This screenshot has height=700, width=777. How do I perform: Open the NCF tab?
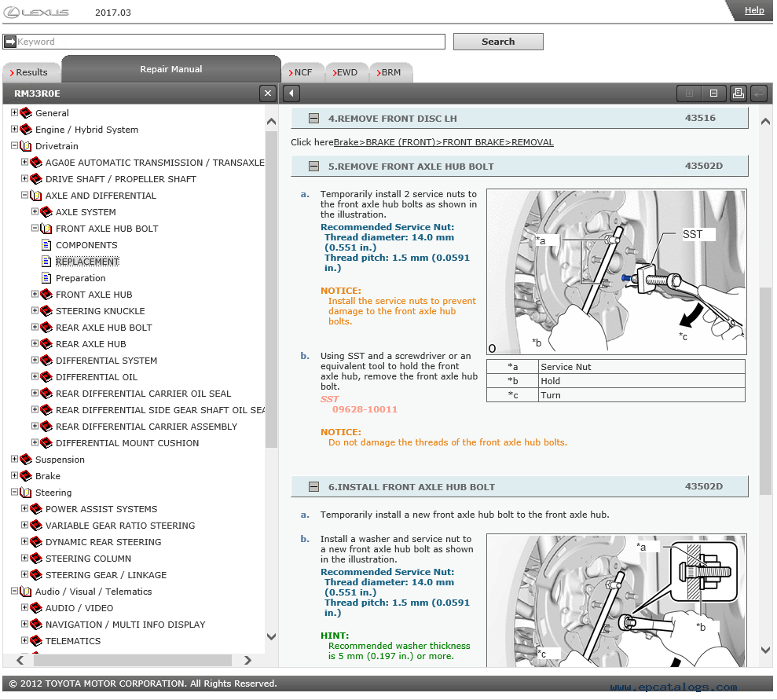[x=302, y=72]
